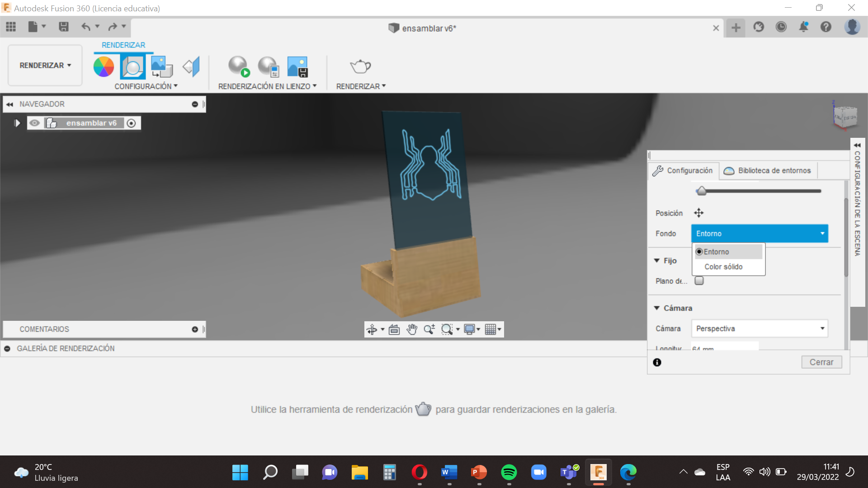Open the Notifications bell
This screenshot has width=868, height=488.
pos(803,27)
